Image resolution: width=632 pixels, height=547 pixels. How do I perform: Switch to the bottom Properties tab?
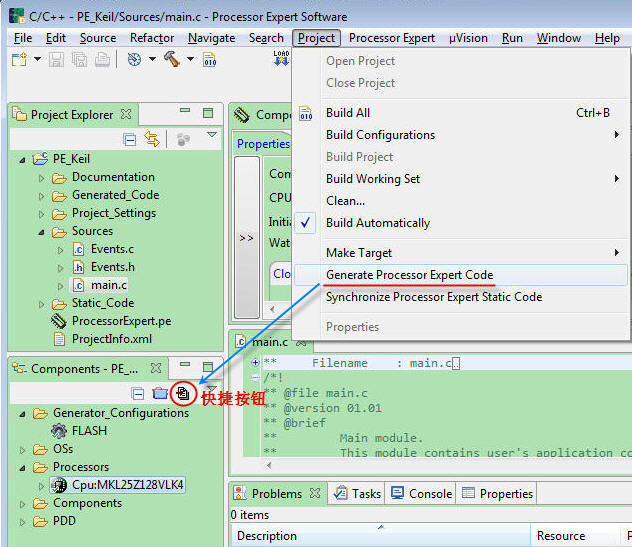click(497, 493)
